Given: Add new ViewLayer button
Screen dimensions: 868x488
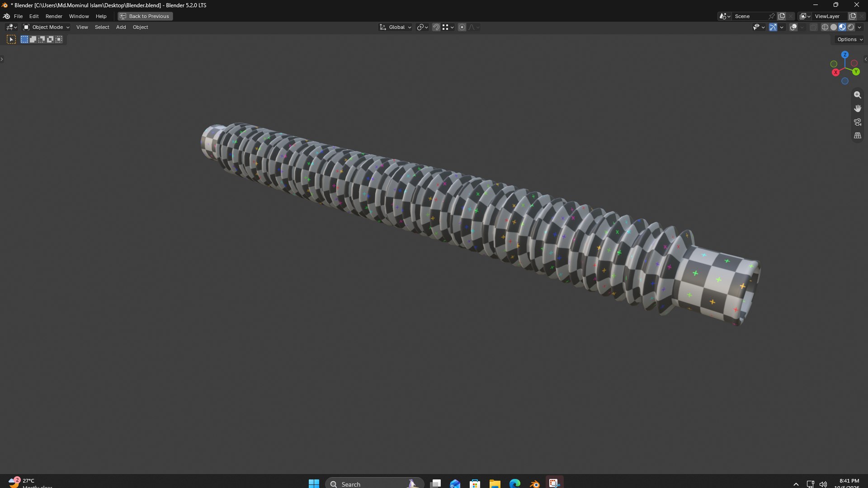Looking at the screenshot, I should (x=853, y=16).
